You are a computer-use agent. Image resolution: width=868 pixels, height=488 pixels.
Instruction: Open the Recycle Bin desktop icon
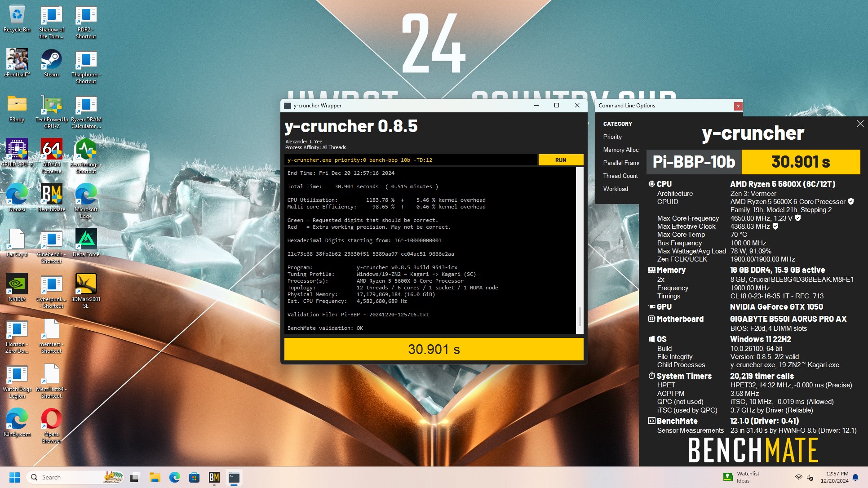17,19
